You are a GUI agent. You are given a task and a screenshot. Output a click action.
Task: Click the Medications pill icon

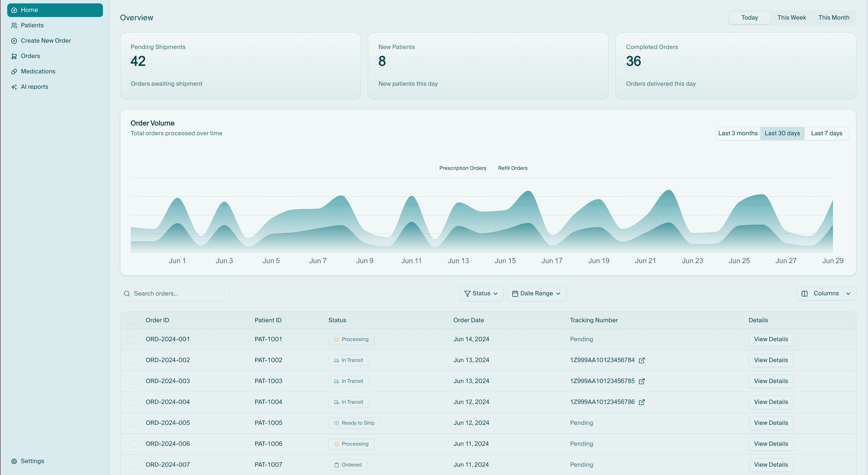(x=14, y=72)
